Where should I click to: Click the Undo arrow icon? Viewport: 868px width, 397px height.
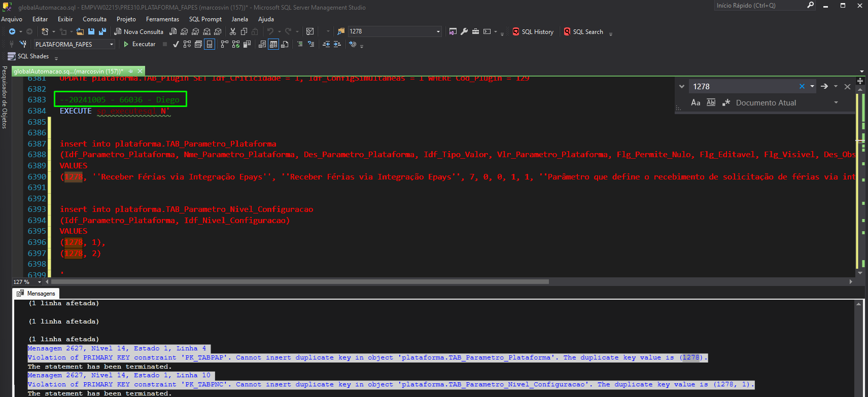point(270,31)
